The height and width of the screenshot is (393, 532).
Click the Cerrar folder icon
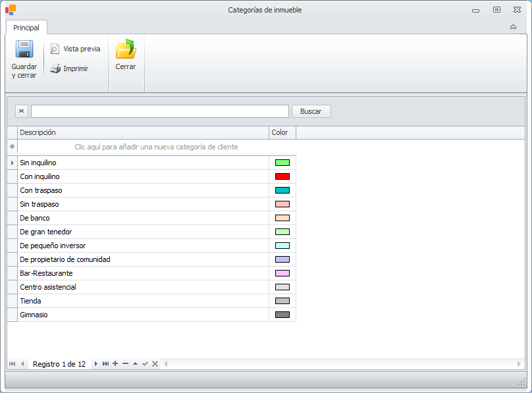126,49
